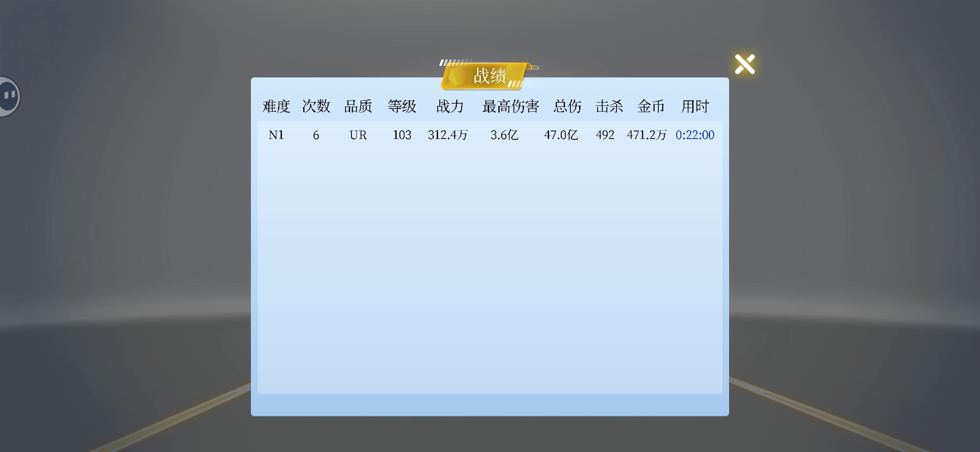This screenshot has width=980, height=452.
Task: Click the UR quality value
Action: 358,135
